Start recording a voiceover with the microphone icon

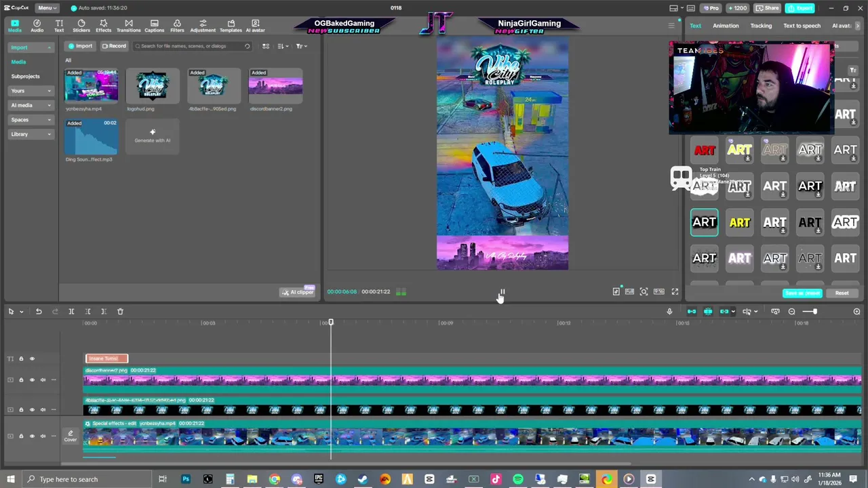point(669,311)
